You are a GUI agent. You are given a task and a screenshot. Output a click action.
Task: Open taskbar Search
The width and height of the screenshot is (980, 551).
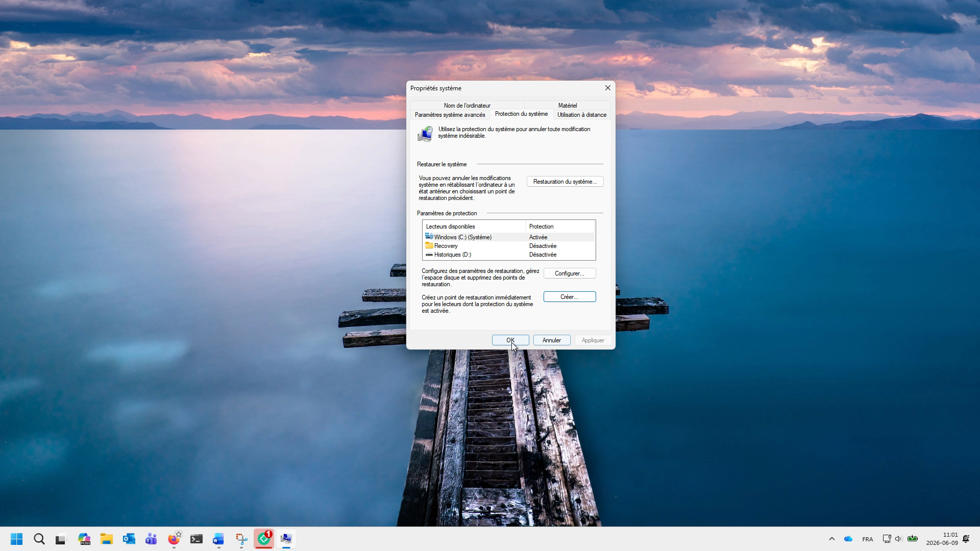pyautogui.click(x=39, y=539)
